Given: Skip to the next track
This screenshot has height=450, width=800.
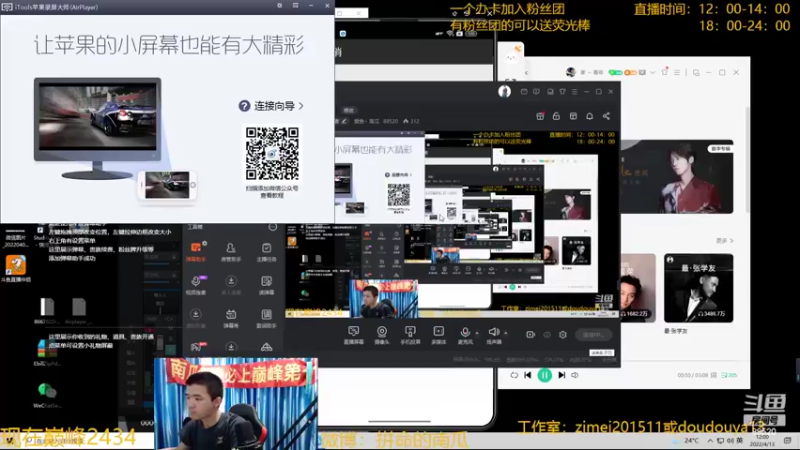Looking at the screenshot, I should pos(562,375).
